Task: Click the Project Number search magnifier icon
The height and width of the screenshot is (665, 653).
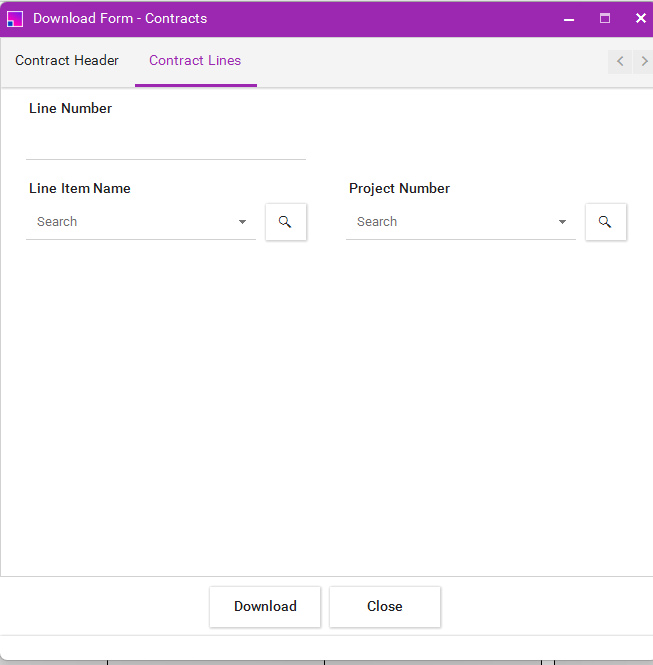Action: (x=606, y=222)
